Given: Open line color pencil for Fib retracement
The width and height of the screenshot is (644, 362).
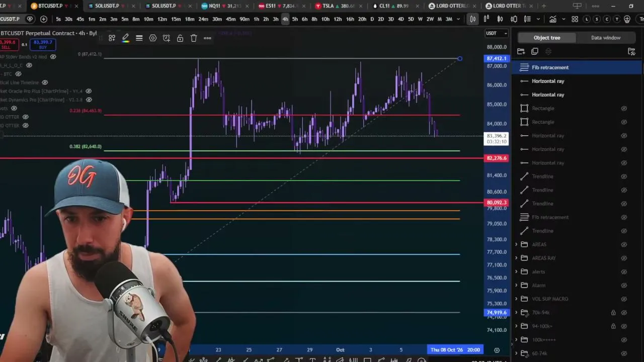Looking at the screenshot, I should tap(125, 38).
